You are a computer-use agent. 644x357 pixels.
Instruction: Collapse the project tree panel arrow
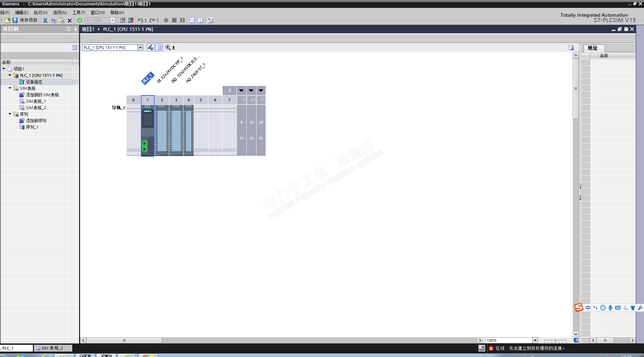[x=75, y=29]
